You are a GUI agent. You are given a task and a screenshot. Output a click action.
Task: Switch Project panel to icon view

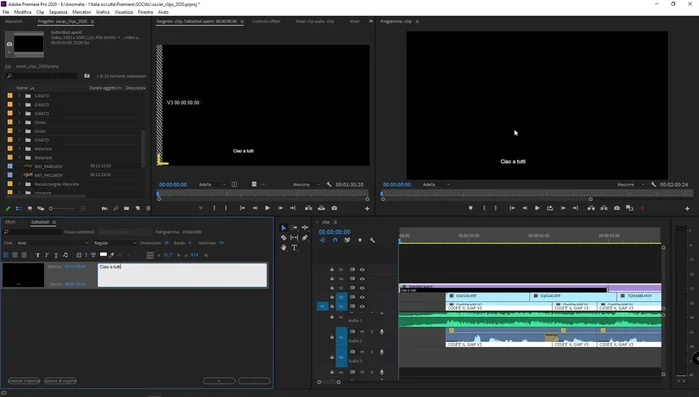[x=30, y=209]
